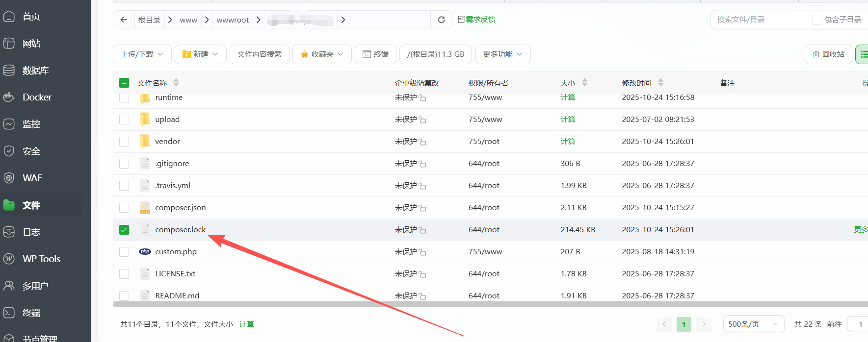Click the www breadcrumb segment
The width and height of the screenshot is (868, 342).
(188, 20)
